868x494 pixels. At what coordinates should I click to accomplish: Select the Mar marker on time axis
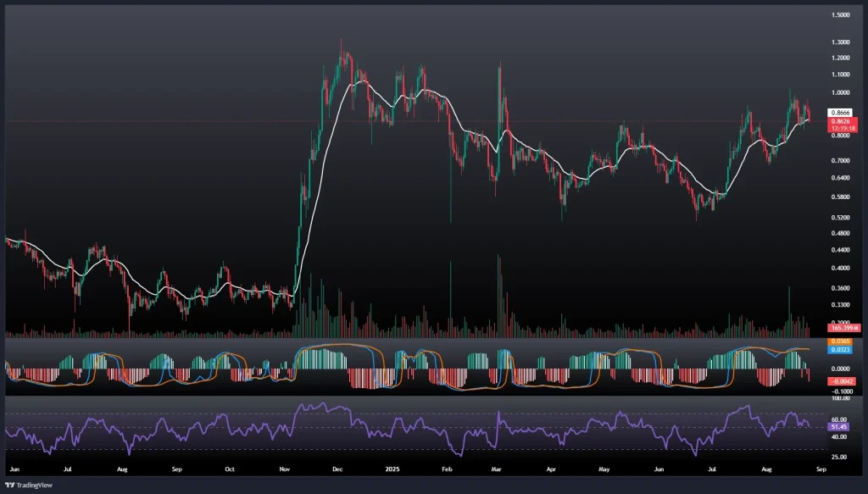tap(496, 468)
